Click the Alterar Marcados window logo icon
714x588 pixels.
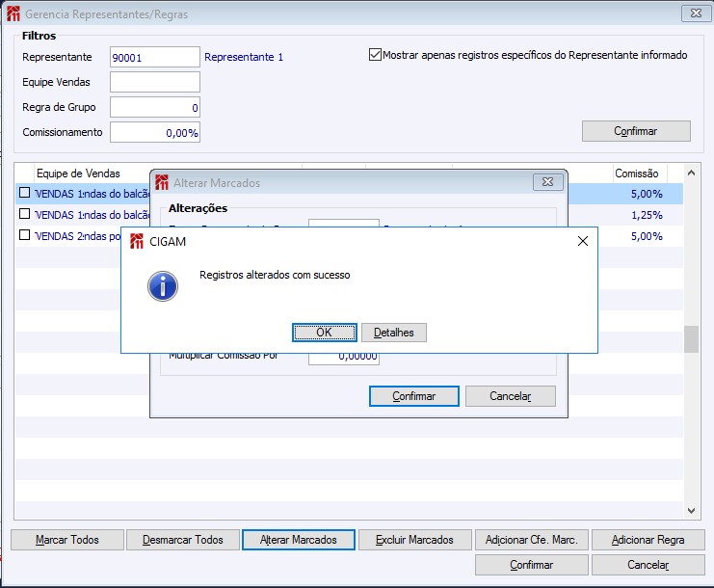pos(162,182)
